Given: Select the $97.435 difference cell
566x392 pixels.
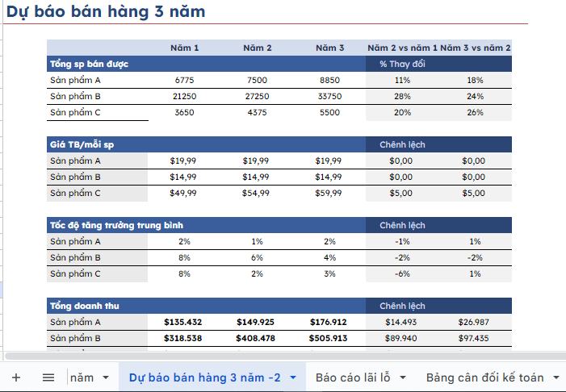Looking at the screenshot, I should click(475, 338).
